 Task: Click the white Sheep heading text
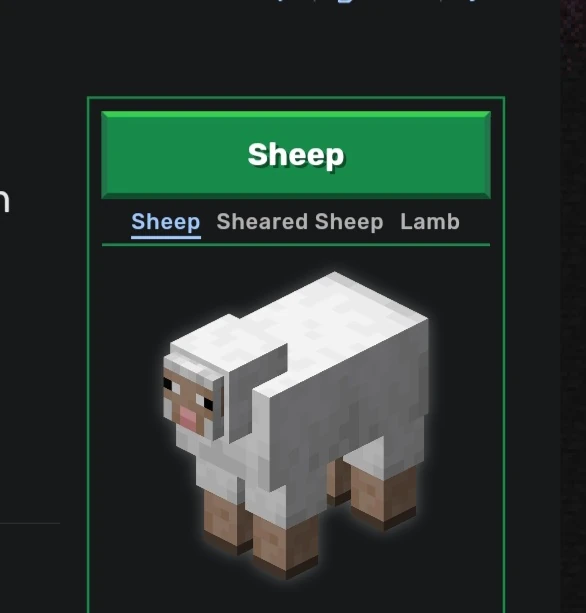pos(296,155)
